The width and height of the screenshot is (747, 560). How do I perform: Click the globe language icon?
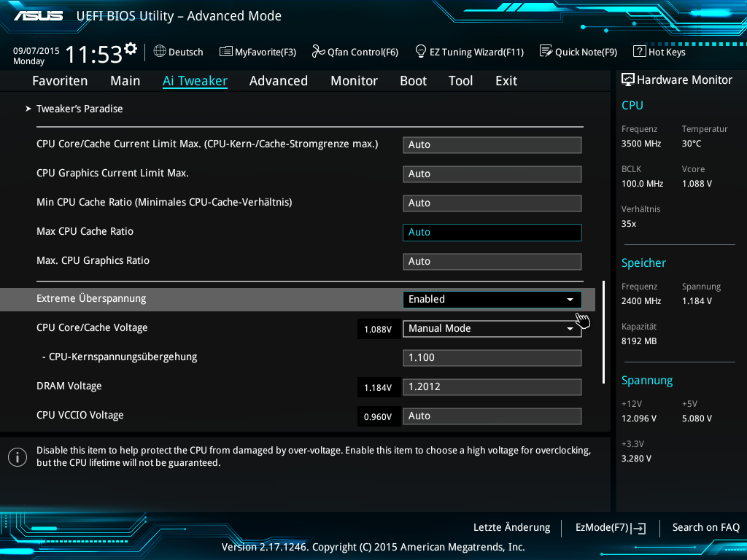[160, 51]
